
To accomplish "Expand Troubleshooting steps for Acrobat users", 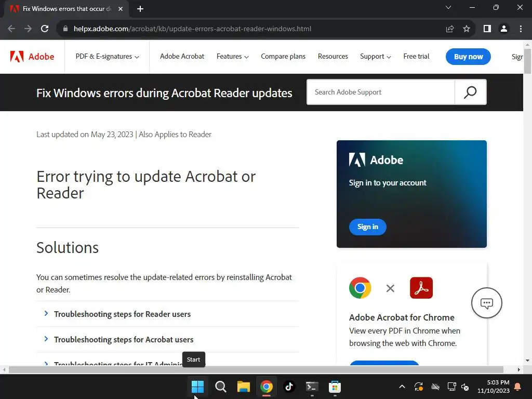I will click(x=168, y=339).
